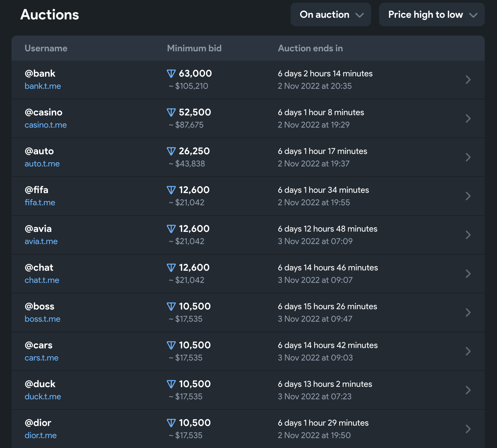Click '2 Nov 2022 at 19:37' end date
Image resolution: width=497 pixels, height=448 pixels.
pos(314,164)
